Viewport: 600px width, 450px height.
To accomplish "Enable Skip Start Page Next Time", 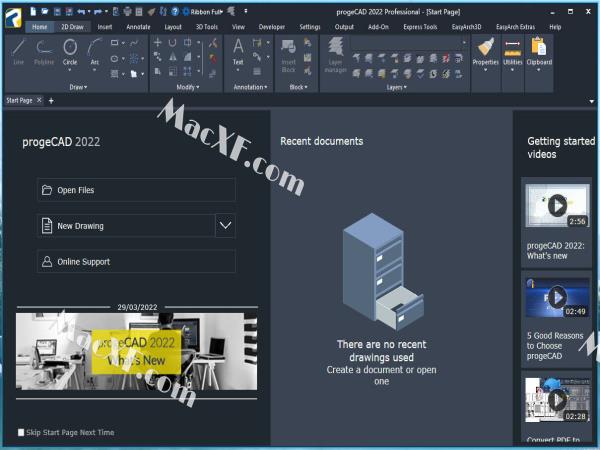I will pos(21,432).
